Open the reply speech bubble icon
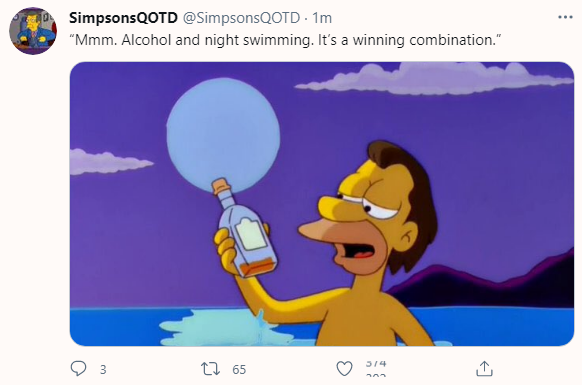 point(78,369)
